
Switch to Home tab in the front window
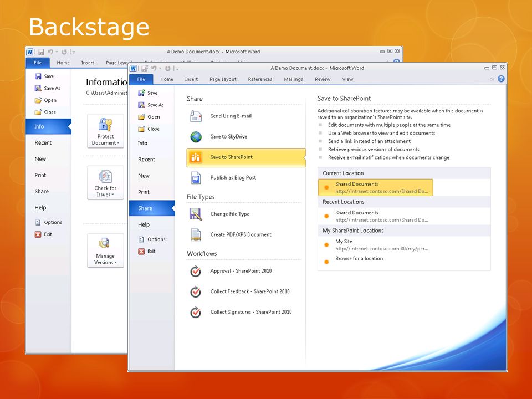click(167, 79)
